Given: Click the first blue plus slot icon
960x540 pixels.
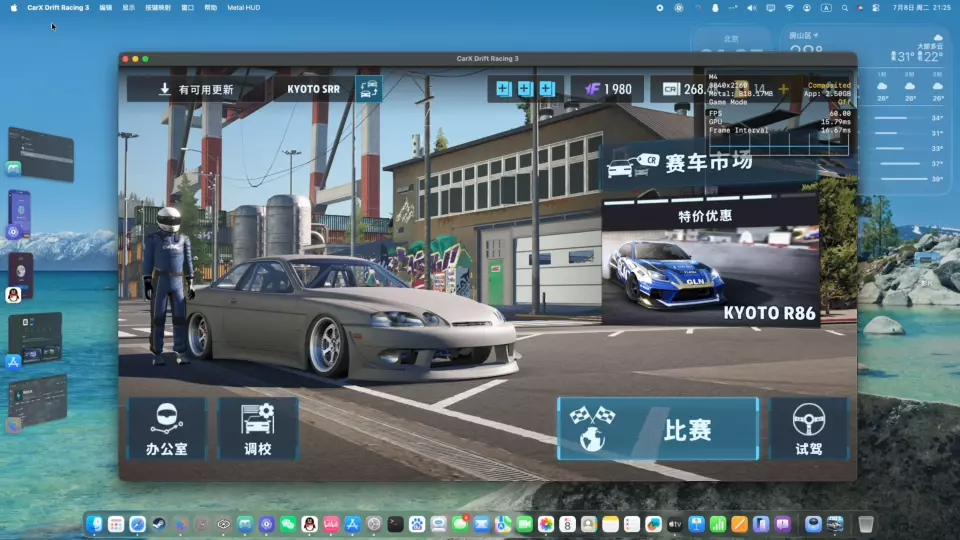Looking at the screenshot, I should [503, 89].
